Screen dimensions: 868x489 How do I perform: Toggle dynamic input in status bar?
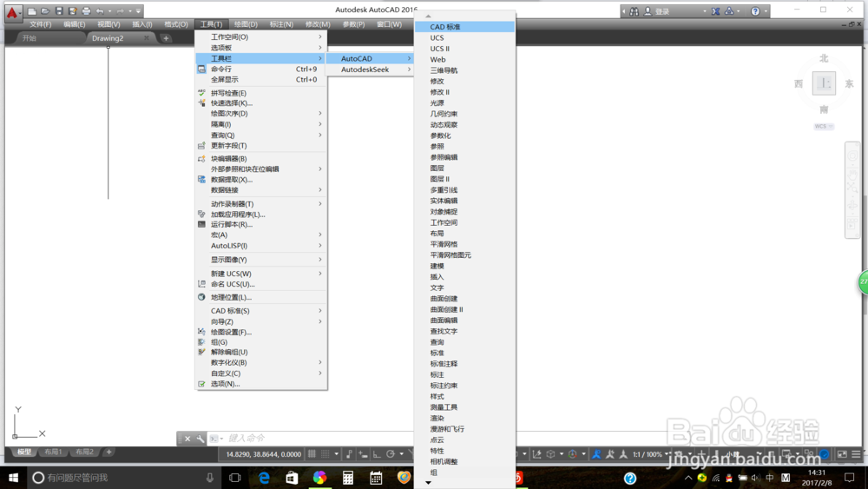coord(363,454)
